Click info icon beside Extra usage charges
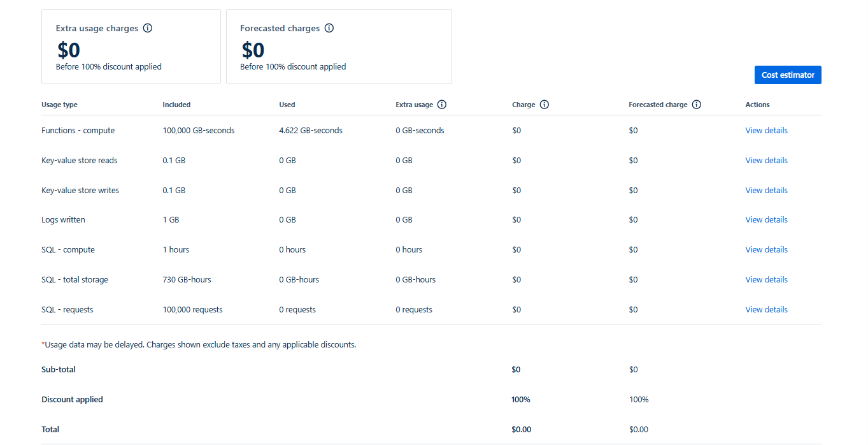Viewport: 868px width, 445px height. click(148, 28)
